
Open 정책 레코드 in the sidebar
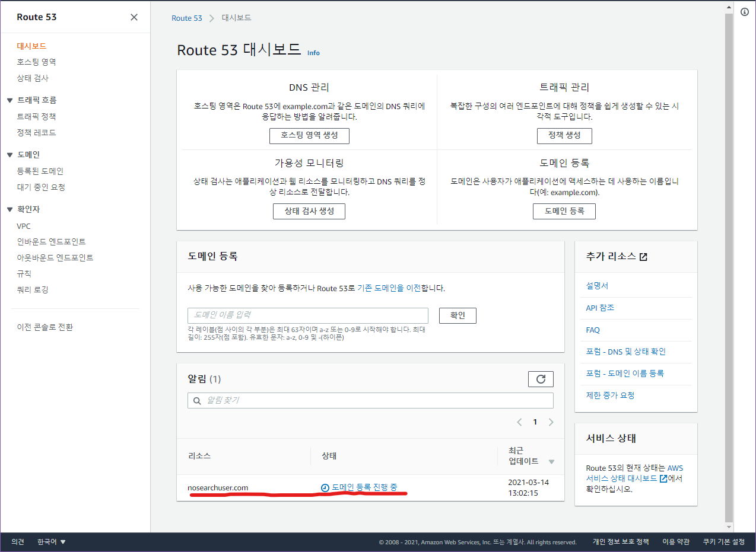coord(36,133)
